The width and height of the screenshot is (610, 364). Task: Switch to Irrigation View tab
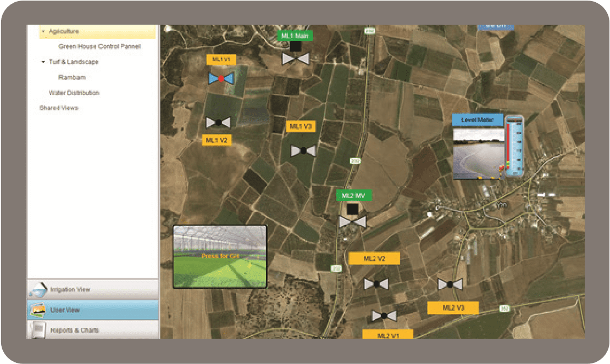(92, 289)
